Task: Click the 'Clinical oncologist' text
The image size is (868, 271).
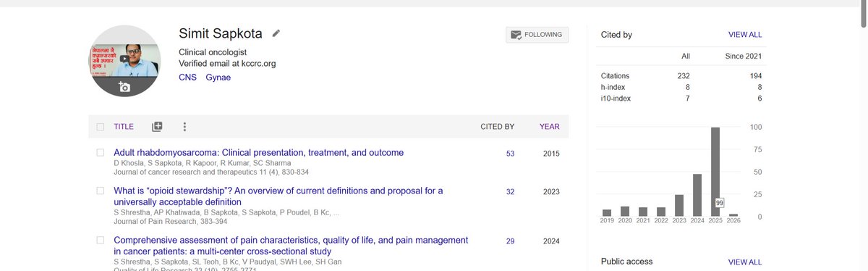Action: (213, 52)
